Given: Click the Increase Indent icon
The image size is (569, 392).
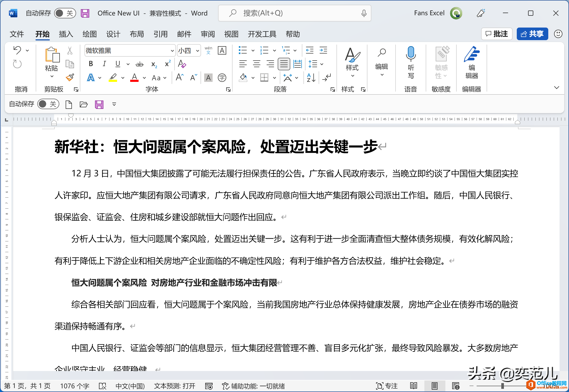Looking at the screenshot, I should click(x=323, y=50).
